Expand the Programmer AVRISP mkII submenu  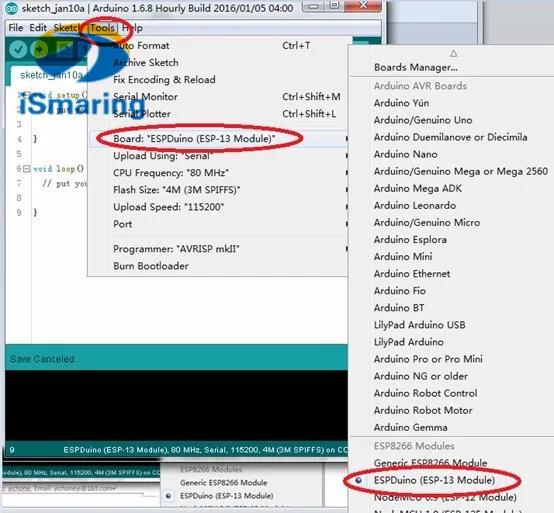point(219,249)
